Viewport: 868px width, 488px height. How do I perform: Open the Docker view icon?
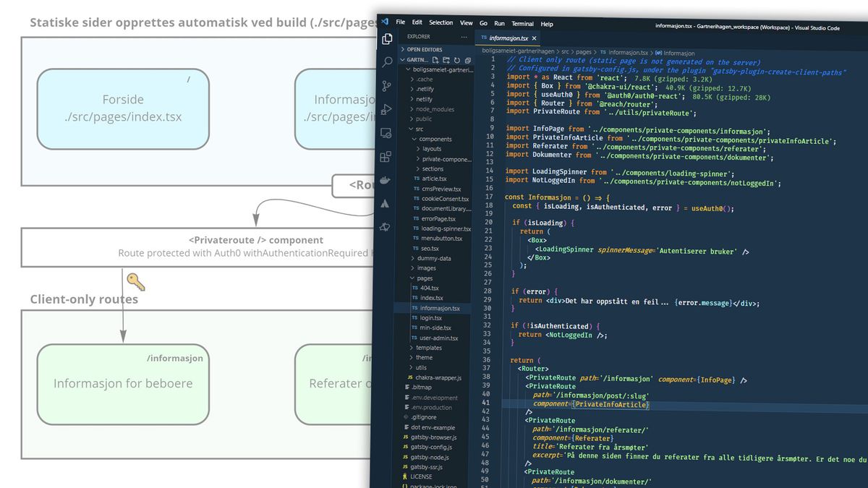click(x=386, y=180)
